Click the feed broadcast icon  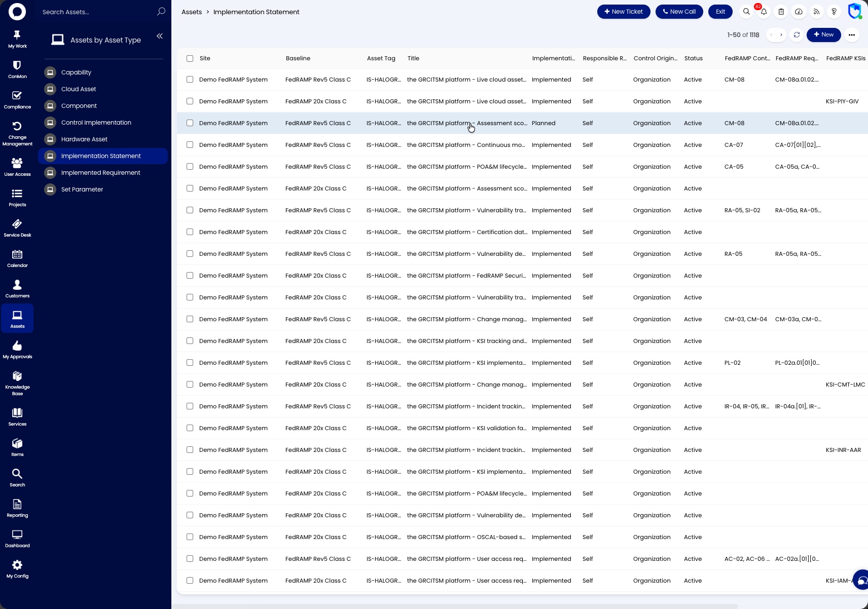tap(816, 12)
